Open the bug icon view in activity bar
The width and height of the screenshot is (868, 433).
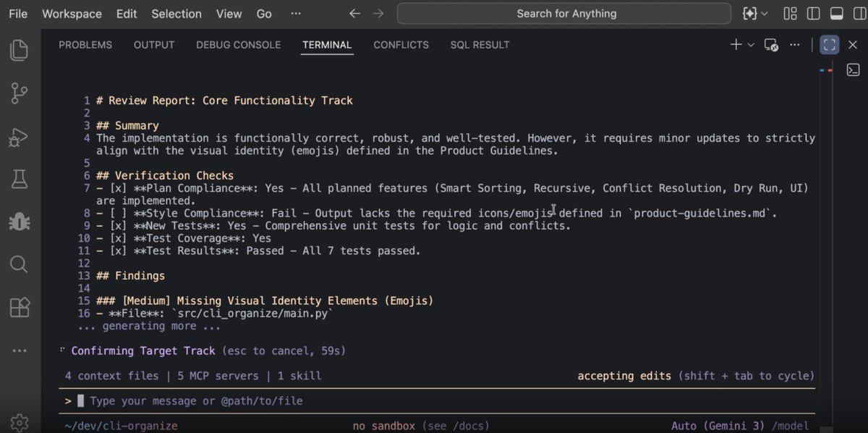coord(20,222)
